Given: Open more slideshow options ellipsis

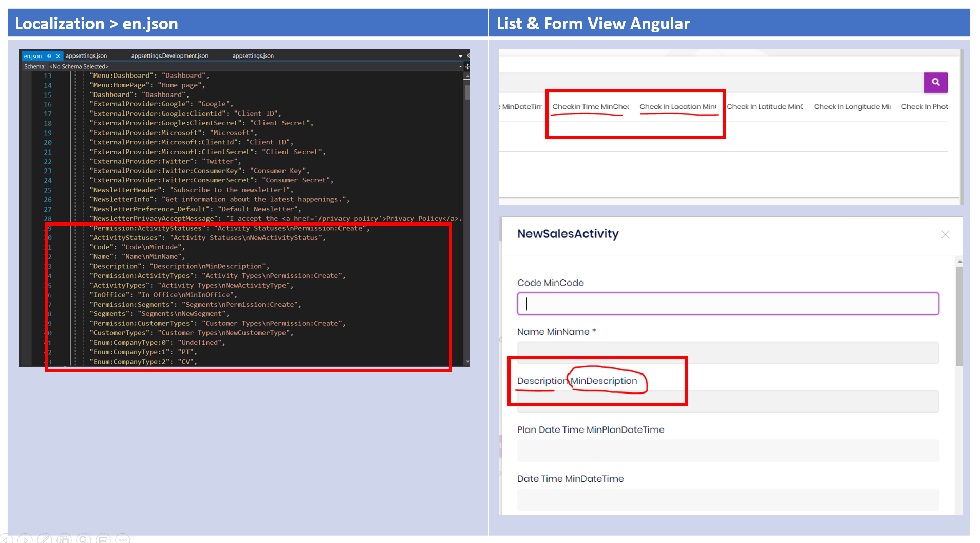Looking at the screenshot, I should tap(123, 539).
